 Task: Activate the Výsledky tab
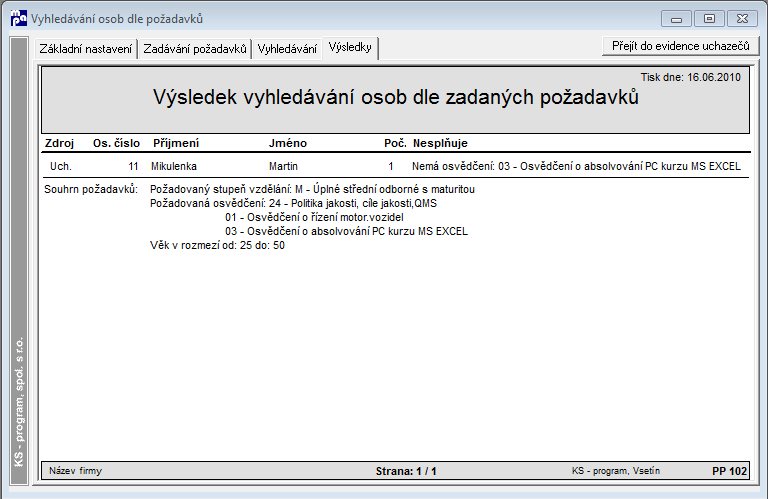click(x=350, y=48)
